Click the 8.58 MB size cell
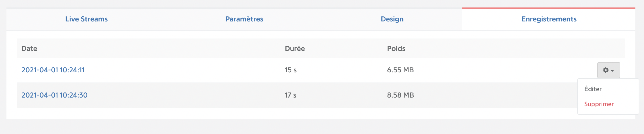Screen dimensions: 644x134 400,95
